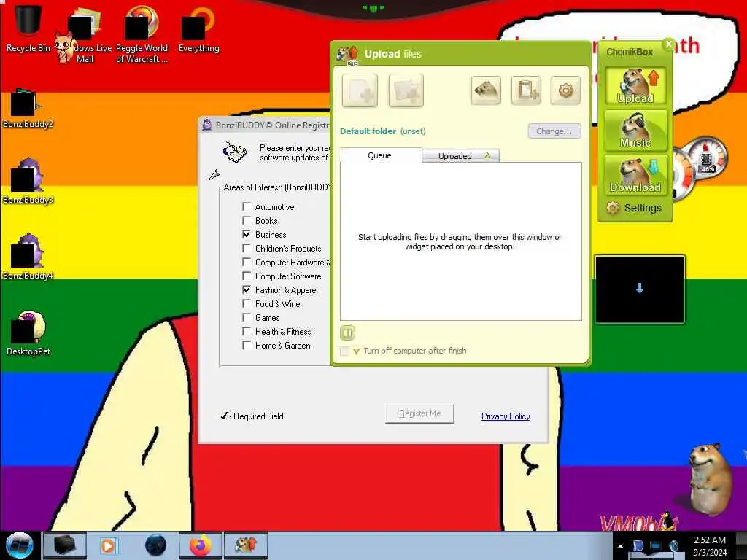Select the BonziBuddy2 desktop icon

point(28,109)
